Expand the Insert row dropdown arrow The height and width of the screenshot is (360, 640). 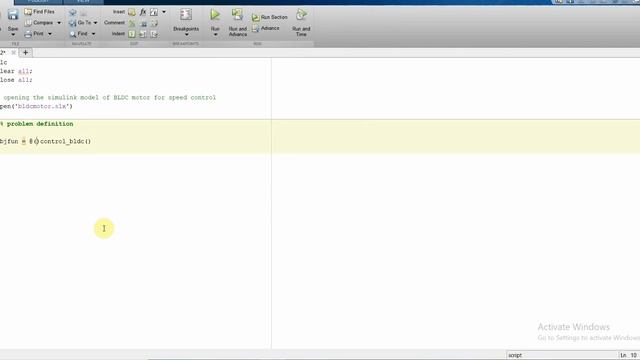pyautogui.click(x=164, y=12)
